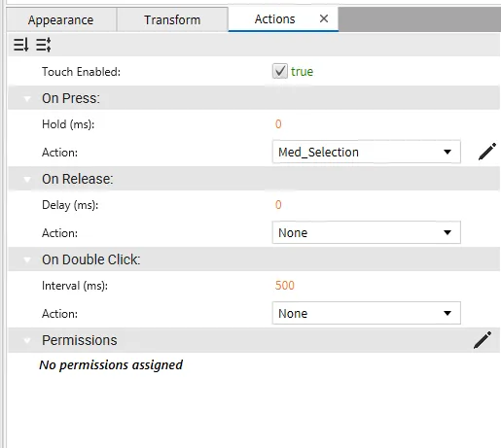The width and height of the screenshot is (501, 448).
Task: Switch to the Appearance tab
Action: (x=61, y=19)
